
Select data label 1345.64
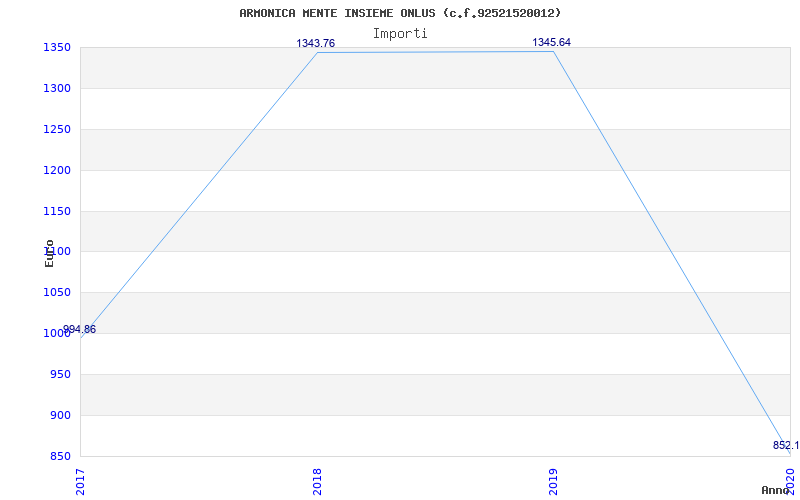tap(551, 42)
